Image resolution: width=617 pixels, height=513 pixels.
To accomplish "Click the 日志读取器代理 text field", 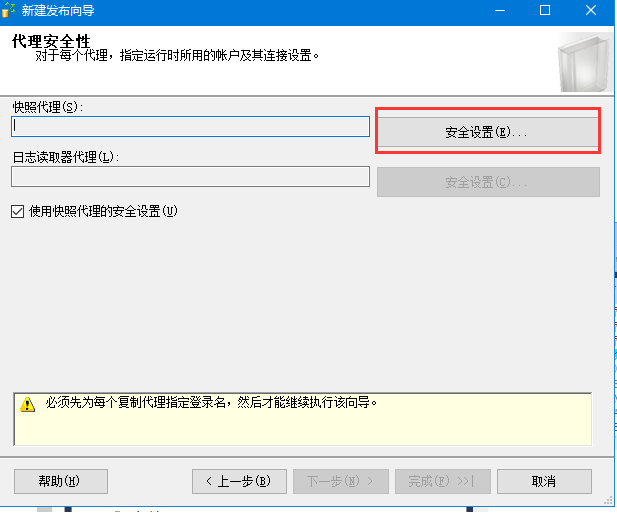I will point(190,176).
